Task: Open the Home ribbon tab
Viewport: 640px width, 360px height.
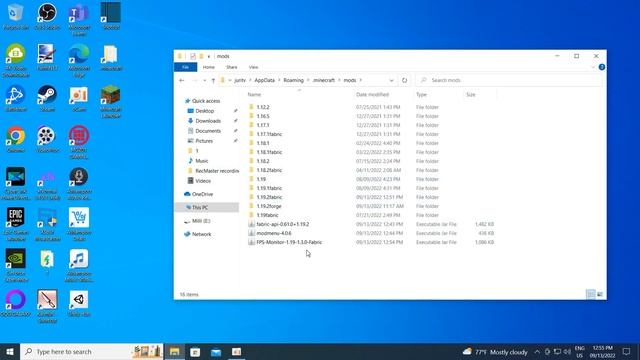Action: click(x=209, y=67)
